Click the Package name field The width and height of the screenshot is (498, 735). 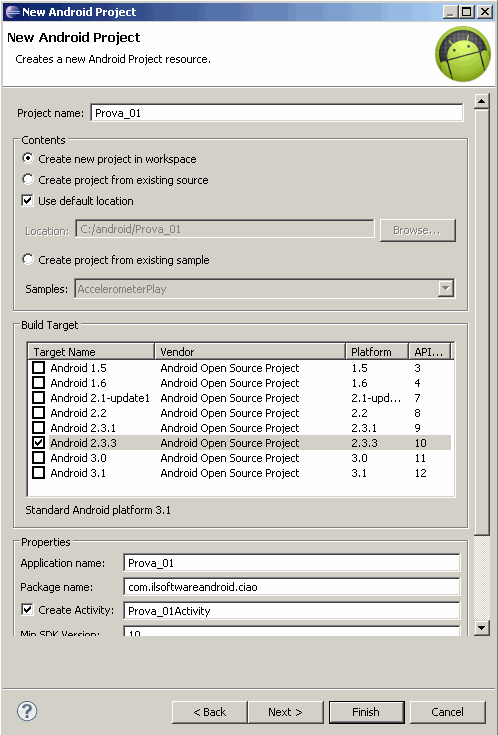point(292,586)
